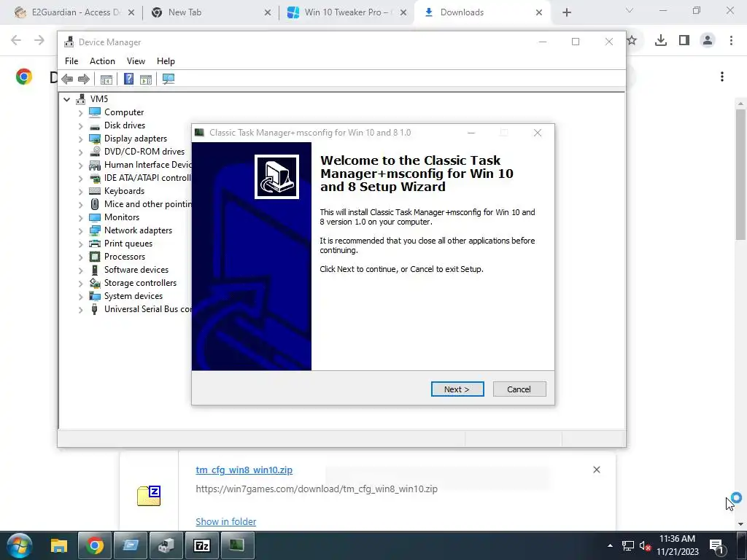Click show/hide console tree toolbar icon
Image resolution: width=747 pixels, height=560 pixels.
107,79
